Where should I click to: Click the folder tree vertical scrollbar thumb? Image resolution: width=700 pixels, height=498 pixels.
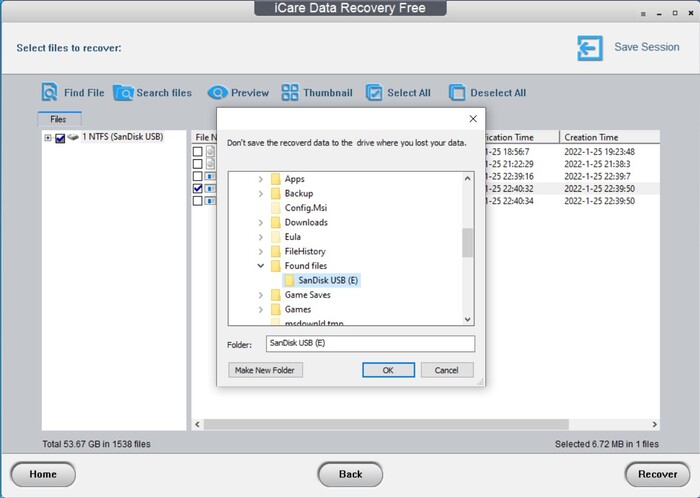[x=467, y=243]
